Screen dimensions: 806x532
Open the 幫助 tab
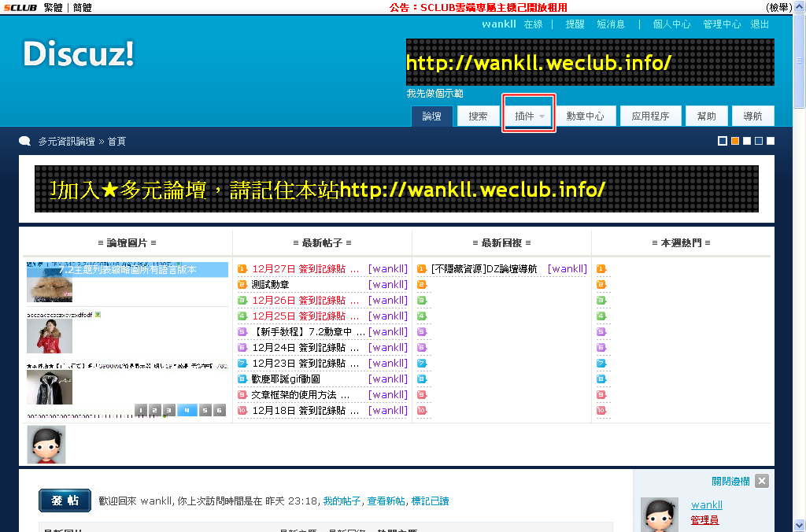(x=706, y=116)
